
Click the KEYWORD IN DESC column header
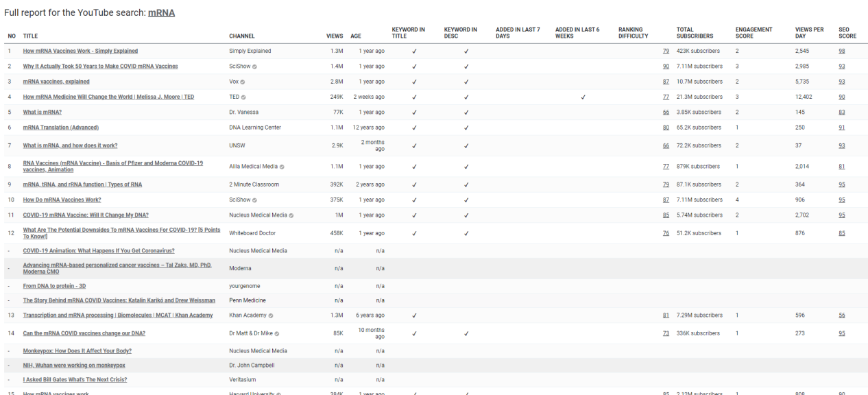(461, 33)
